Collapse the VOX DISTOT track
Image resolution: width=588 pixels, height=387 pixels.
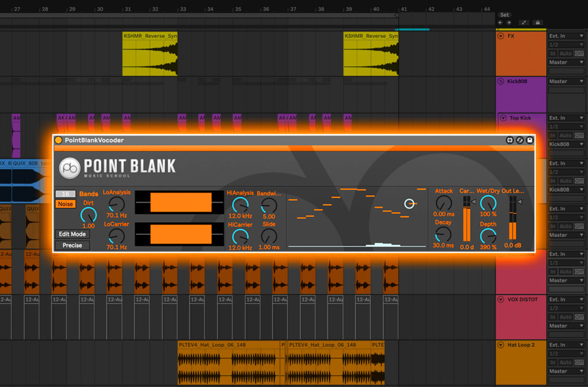(501, 300)
